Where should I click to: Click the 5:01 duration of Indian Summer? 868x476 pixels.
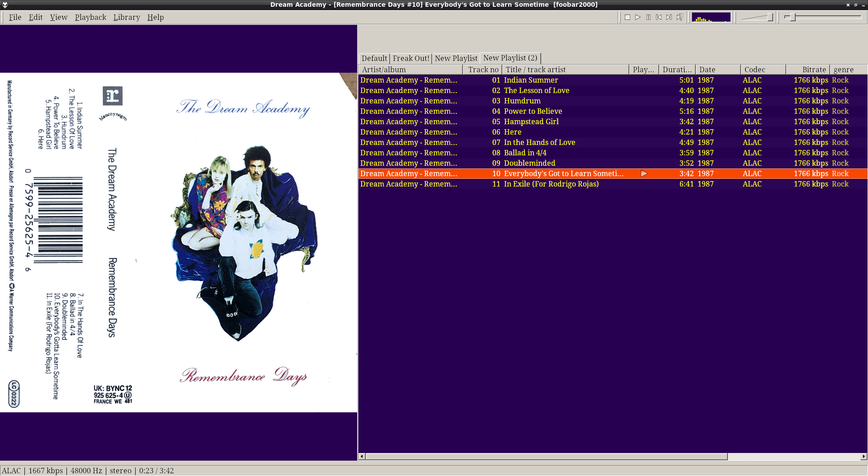tap(686, 80)
